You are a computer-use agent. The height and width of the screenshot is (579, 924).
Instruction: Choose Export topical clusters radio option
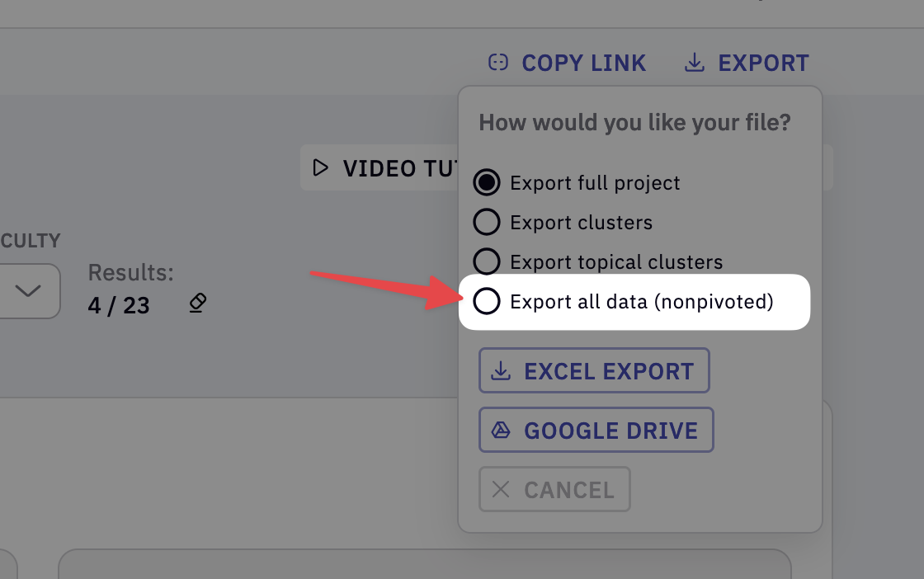coord(487,261)
